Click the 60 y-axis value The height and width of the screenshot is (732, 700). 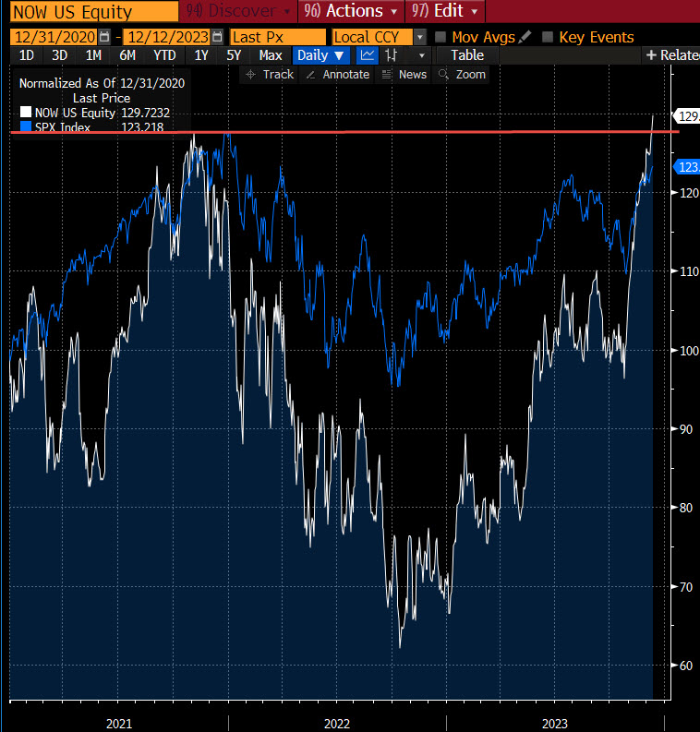click(686, 666)
